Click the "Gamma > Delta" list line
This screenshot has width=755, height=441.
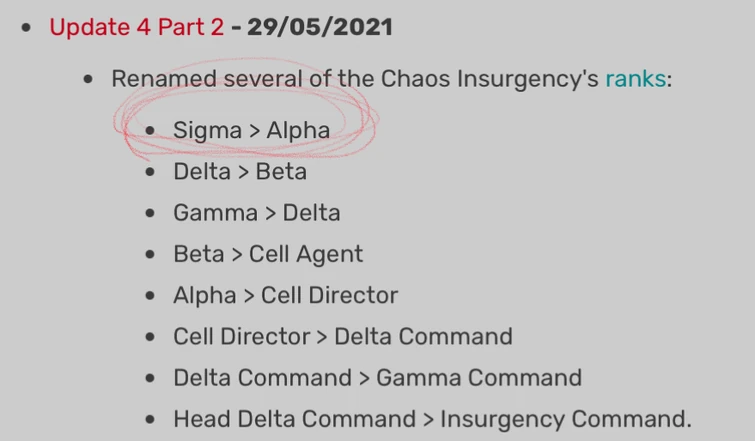coord(256,213)
